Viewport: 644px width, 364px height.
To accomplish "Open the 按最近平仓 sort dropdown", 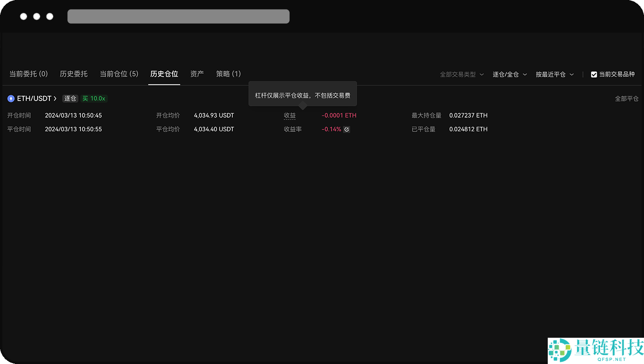I will tap(554, 74).
